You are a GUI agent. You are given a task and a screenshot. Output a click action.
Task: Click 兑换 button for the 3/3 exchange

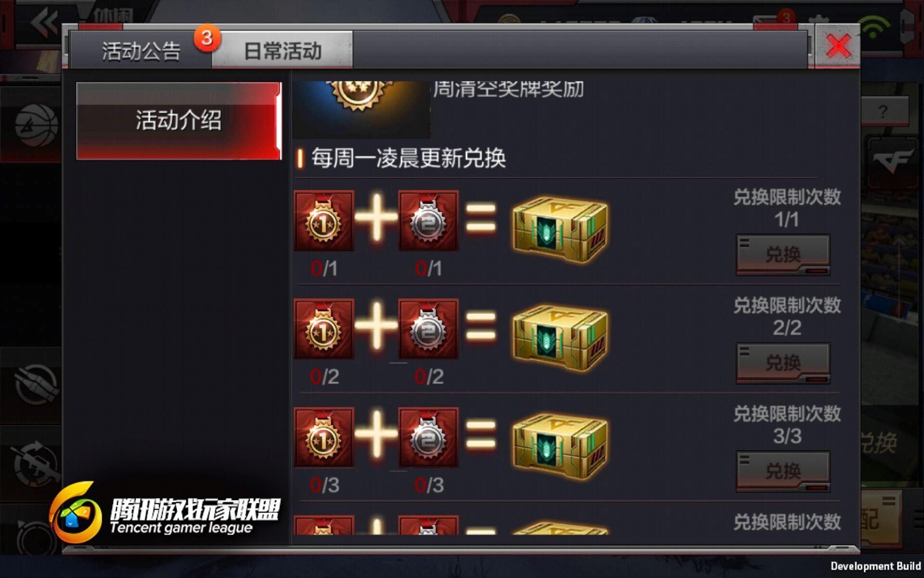click(x=783, y=471)
